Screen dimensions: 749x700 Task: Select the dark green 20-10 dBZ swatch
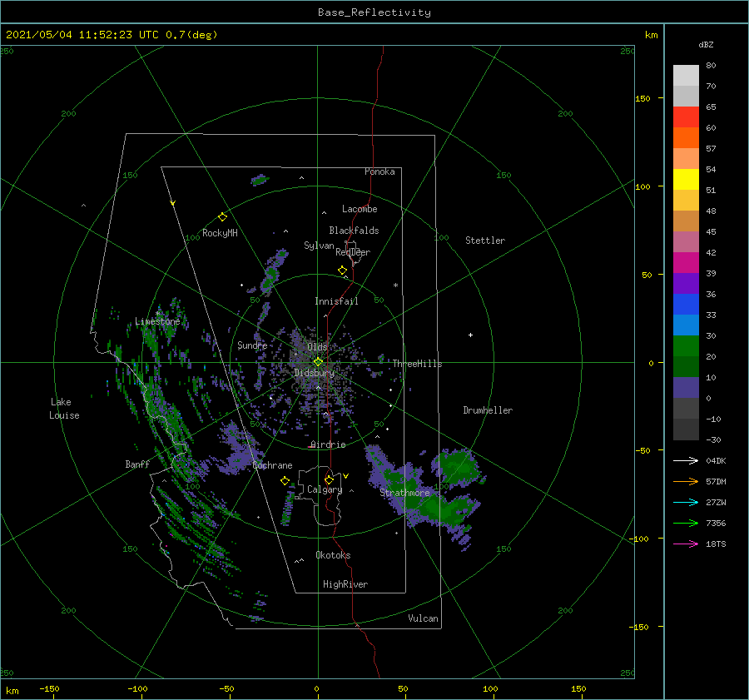pyautogui.click(x=686, y=367)
